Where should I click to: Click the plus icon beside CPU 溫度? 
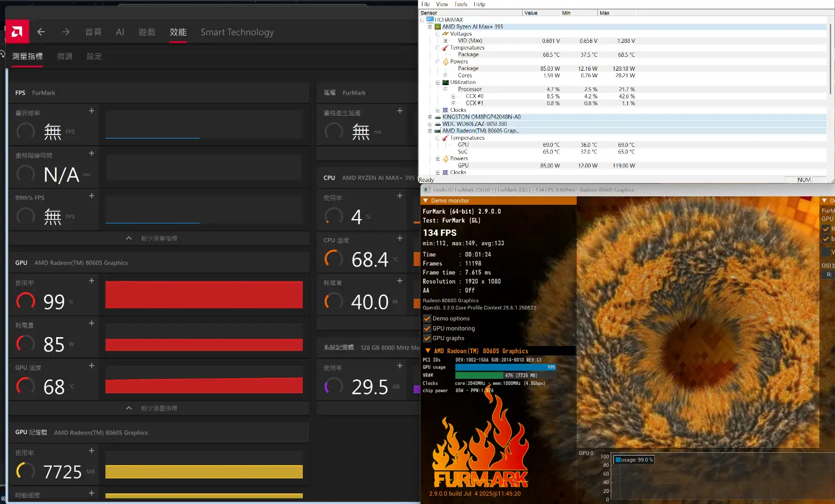click(x=400, y=238)
